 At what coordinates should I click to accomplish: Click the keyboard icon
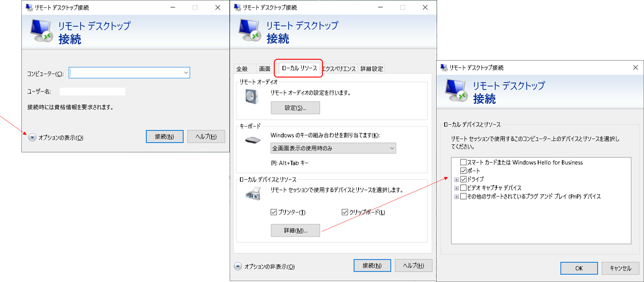click(253, 140)
